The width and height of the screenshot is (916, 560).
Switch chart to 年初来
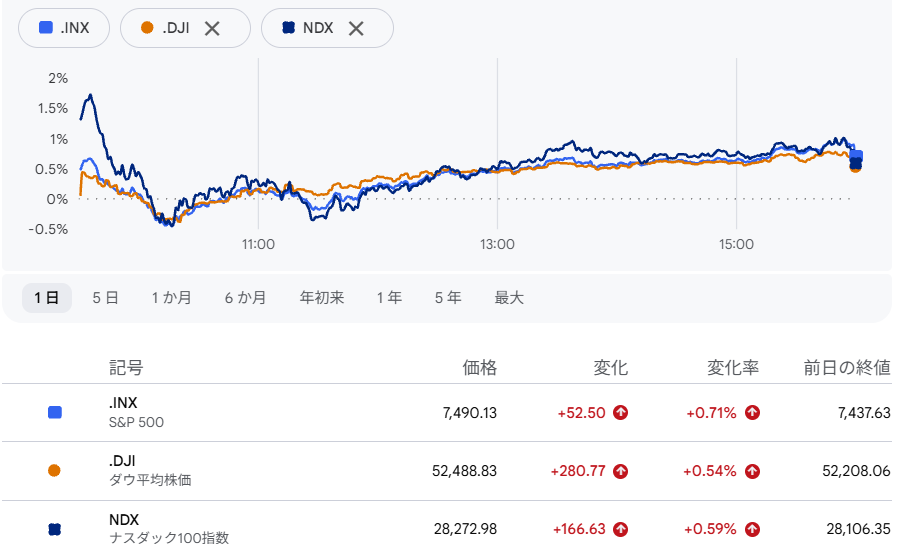coord(322,298)
